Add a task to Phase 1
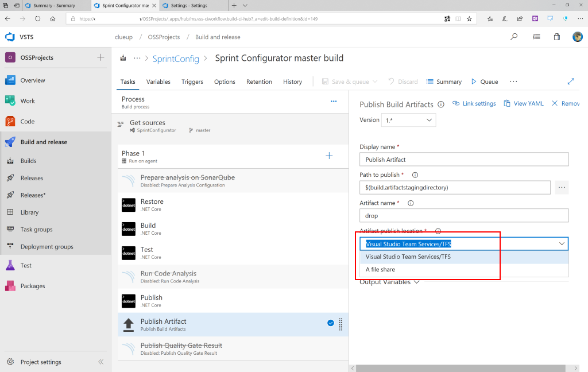Viewport: 588px width, 372px height. [329, 156]
